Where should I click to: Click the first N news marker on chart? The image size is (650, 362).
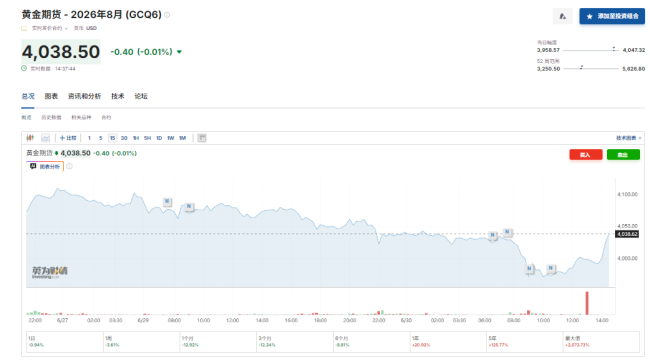click(x=167, y=202)
